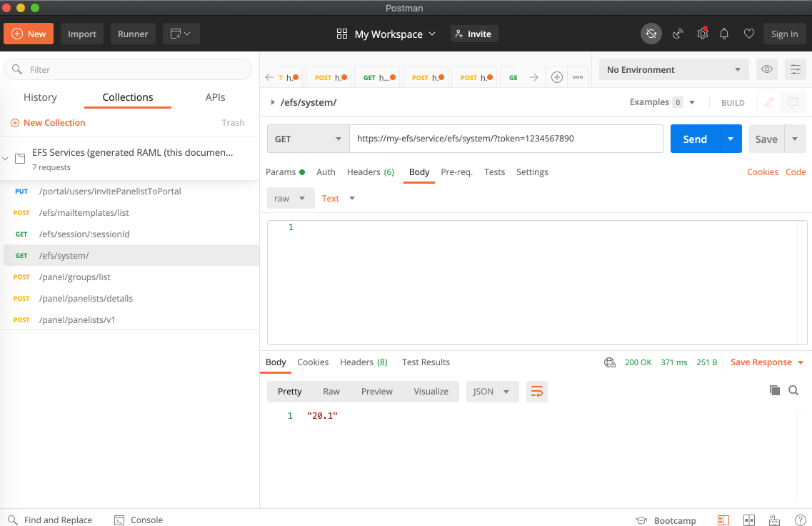The height and width of the screenshot is (526, 812).
Task: Click the sync status icon in header
Action: pyautogui.click(x=651, y=34)
